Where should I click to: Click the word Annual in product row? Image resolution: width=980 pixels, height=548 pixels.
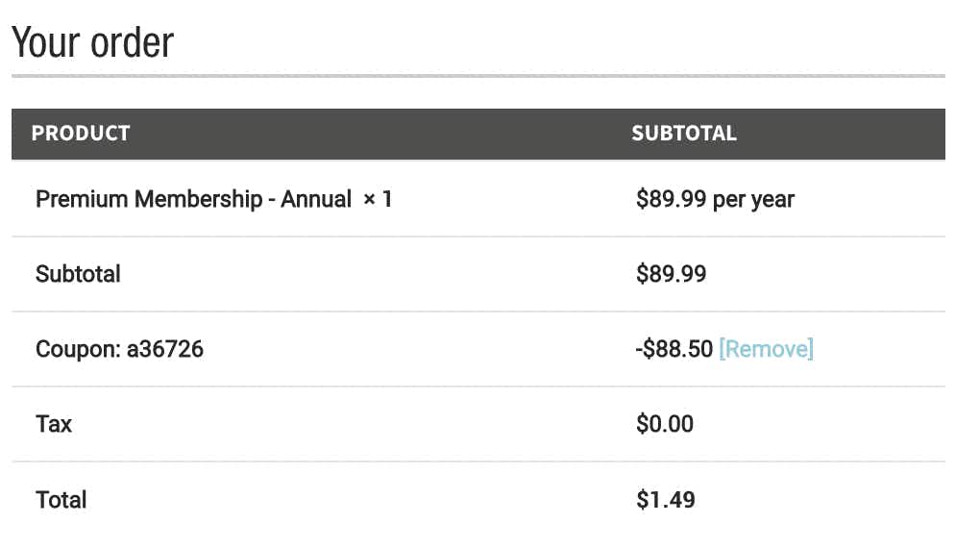pyautogui.click(x=316, y=200)
